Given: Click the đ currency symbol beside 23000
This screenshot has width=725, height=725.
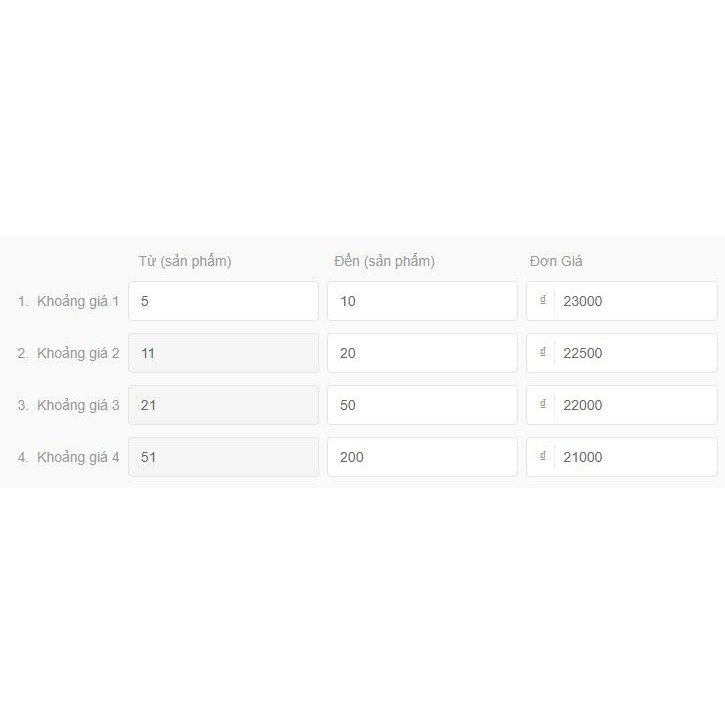Looking at the screenshot, I should [542, 300].
